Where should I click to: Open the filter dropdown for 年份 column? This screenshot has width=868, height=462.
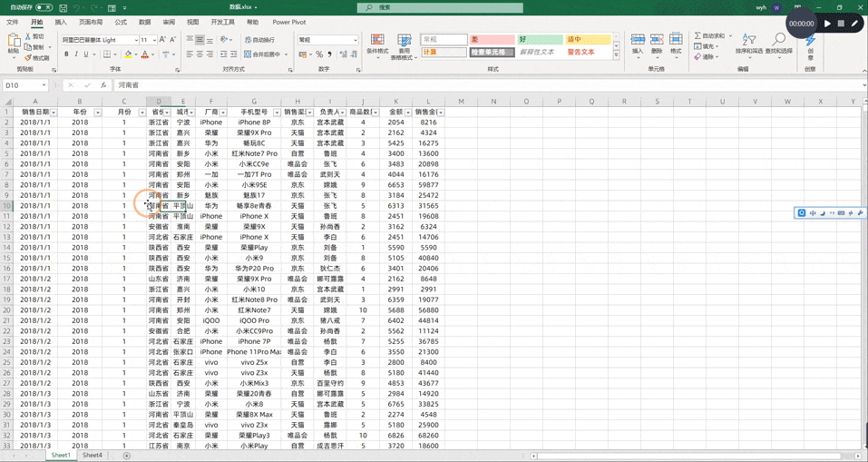pos(98,112)
